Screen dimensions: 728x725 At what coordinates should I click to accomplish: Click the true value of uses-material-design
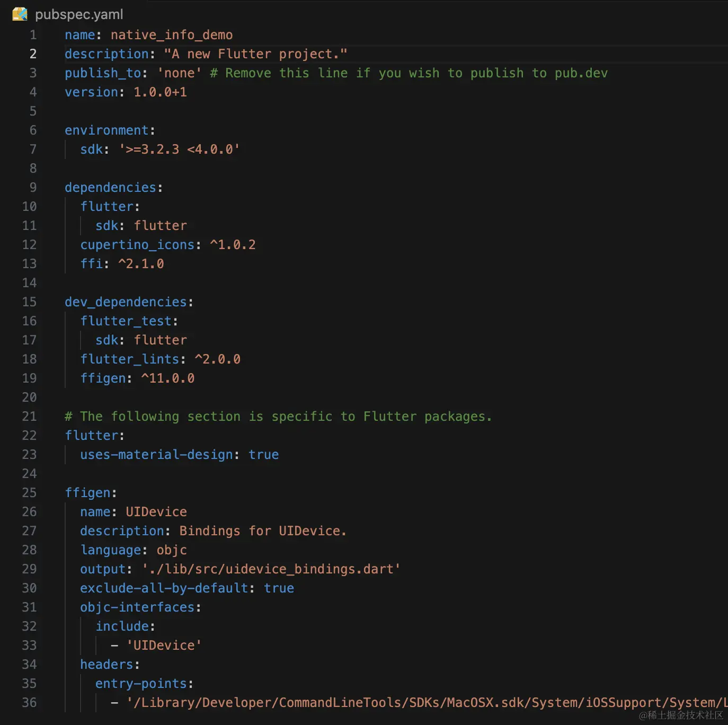pos(263,455)
